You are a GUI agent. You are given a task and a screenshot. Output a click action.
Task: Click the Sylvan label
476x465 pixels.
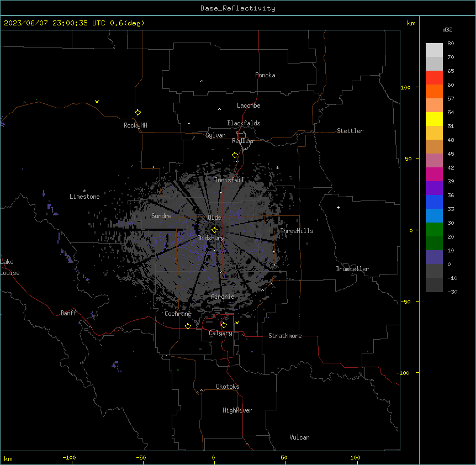[x=215, y=135]
